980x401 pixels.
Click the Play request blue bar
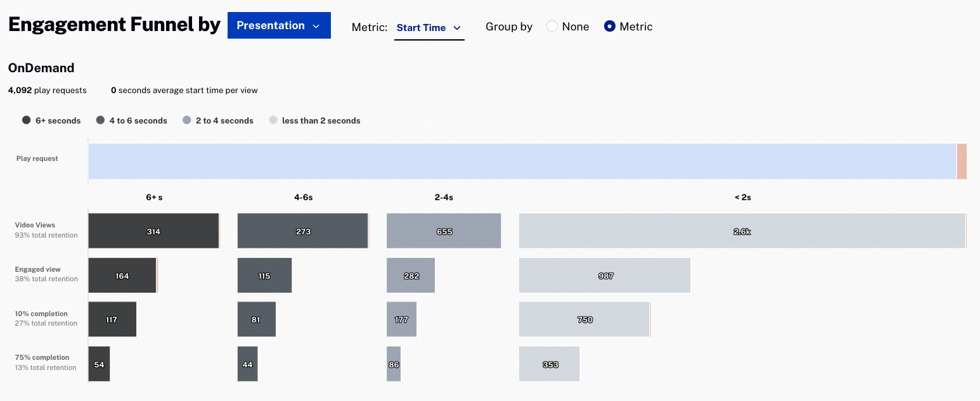pyautogui.click(x=522, y=162)
